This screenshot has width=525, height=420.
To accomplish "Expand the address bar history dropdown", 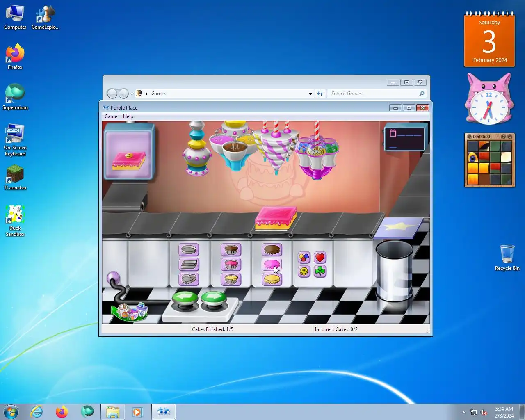I will pos(310,94).
